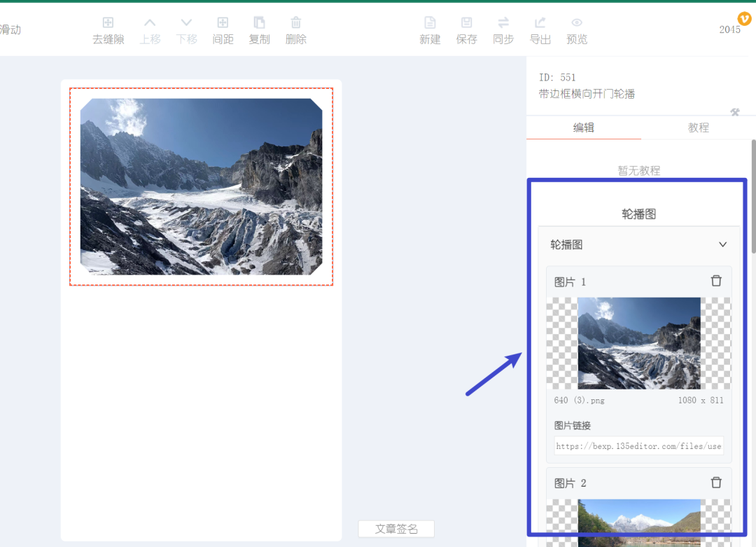Delete 图片 2 with trash icon
The width and height of the screenshot is (756, 547).
tap(716, 483)
